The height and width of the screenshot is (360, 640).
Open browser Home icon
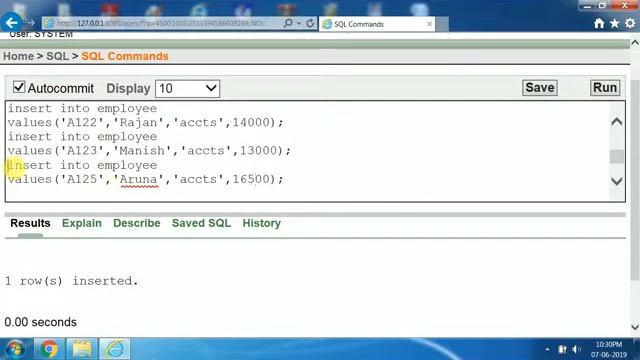(x=599, y=23)
